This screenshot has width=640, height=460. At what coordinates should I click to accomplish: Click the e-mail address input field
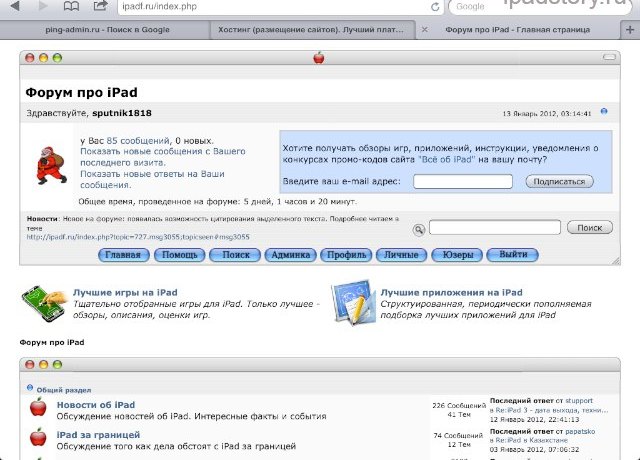pos(463,181)
